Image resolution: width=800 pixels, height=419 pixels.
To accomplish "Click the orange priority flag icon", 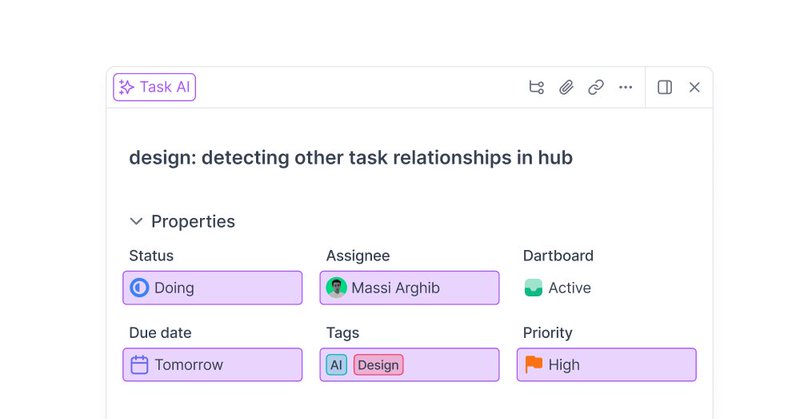I will [x=534, y=364].
